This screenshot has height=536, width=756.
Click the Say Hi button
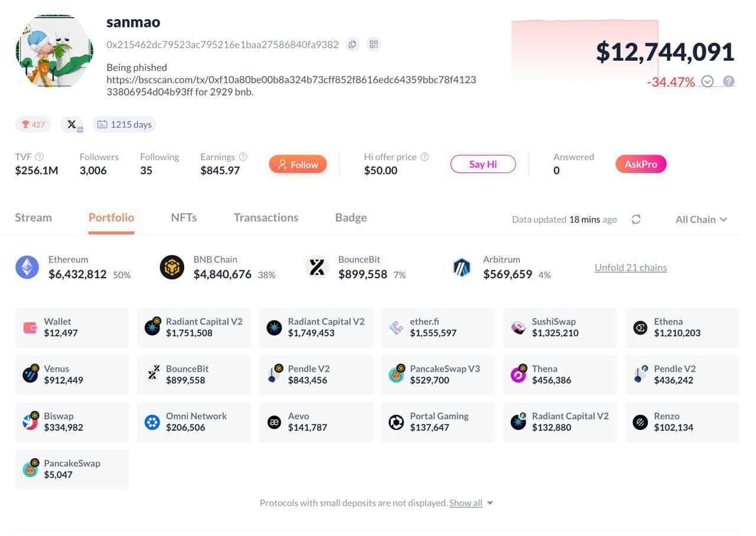click(483, 164)
